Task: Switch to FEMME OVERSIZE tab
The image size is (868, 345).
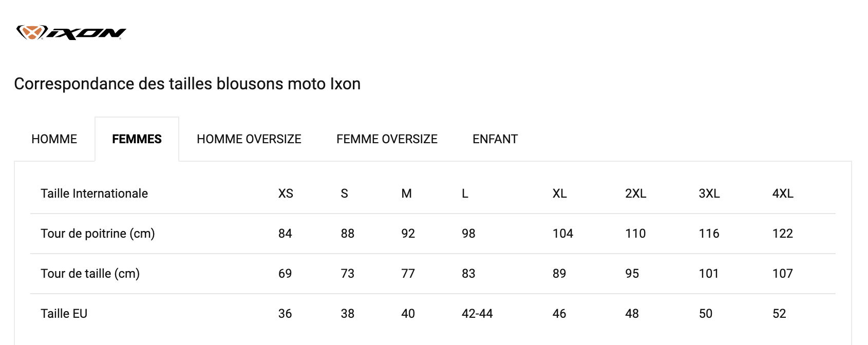Action: (387, 139)
